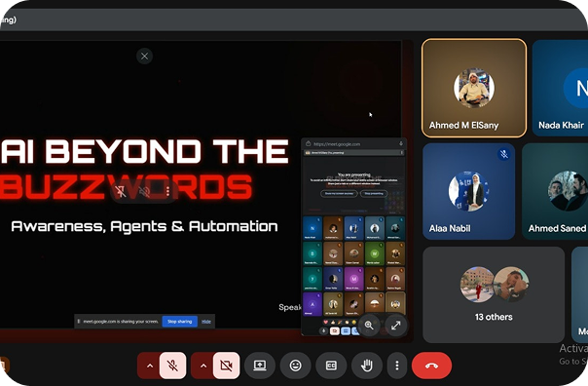Unpin the presentation tile
Screen dimensions: 588x386
tap(121, 191)
